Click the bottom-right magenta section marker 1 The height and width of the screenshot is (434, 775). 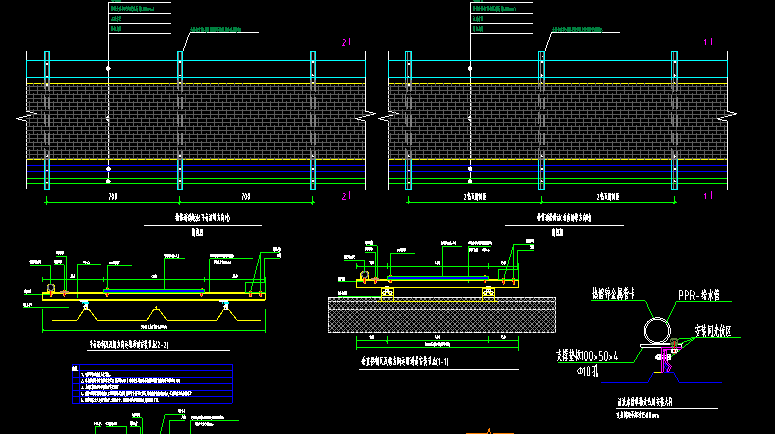click(x=708, y=196)
